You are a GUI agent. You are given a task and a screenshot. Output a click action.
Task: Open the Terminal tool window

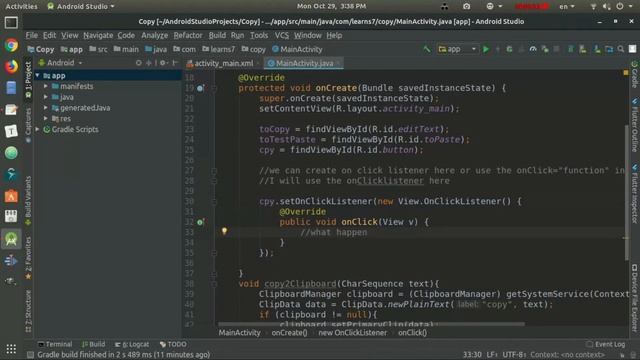tap(55, 344)
